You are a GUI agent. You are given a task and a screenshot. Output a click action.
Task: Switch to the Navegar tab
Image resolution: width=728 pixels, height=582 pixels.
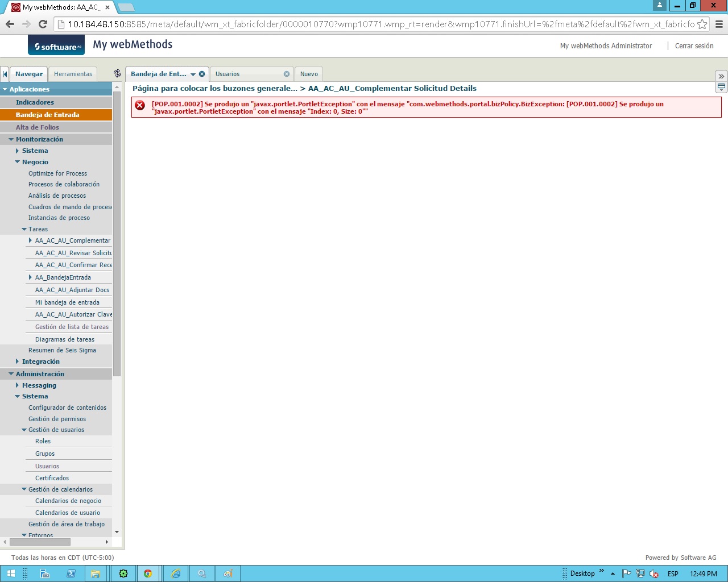point(29,74)
